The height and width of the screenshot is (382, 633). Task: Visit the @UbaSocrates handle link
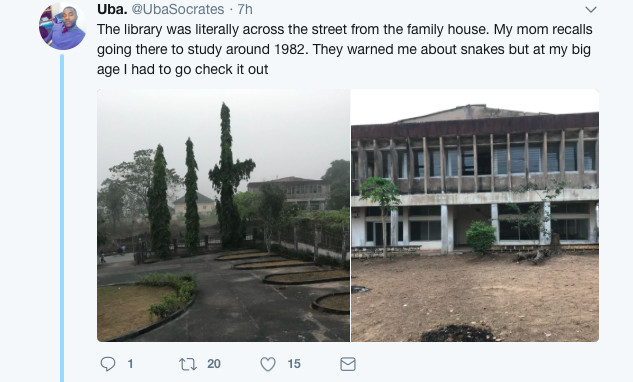click(x=178, y=9)
